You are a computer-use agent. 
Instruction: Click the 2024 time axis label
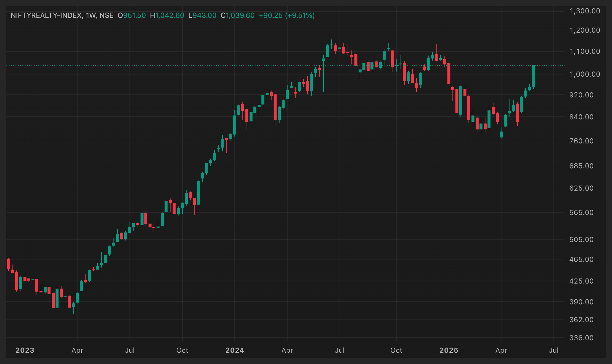235,350
